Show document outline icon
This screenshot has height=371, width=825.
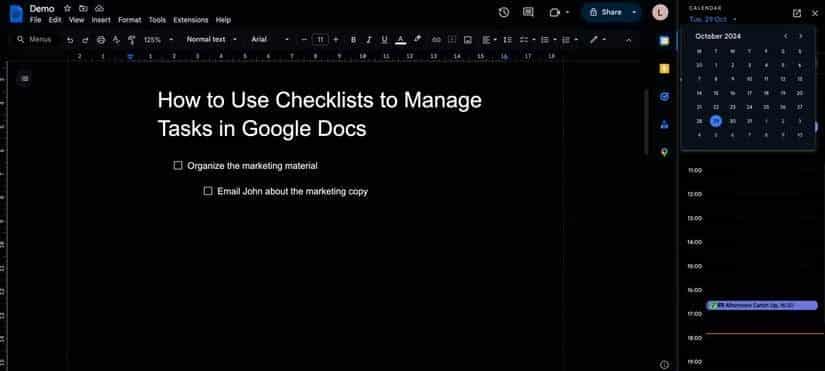tap(25, 78)
